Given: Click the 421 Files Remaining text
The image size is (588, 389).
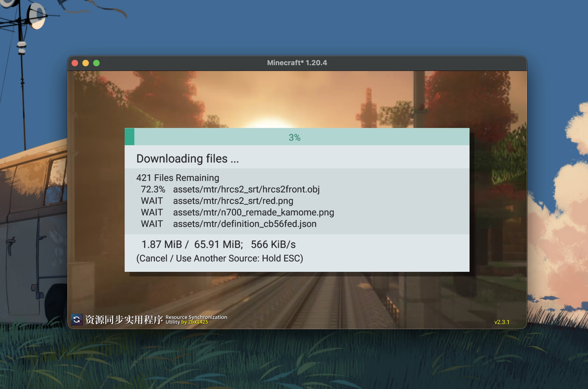Looking at the screenshot, I should tap(177, 178).
